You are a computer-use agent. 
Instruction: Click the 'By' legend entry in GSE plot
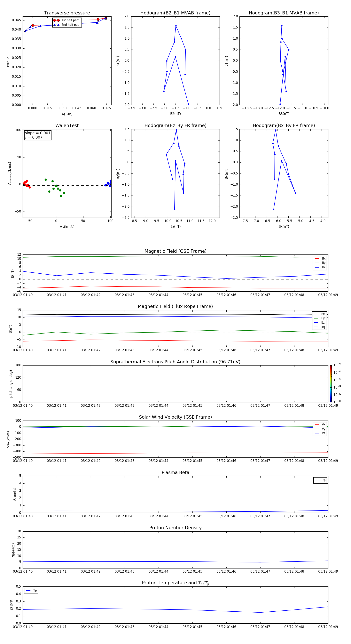(x=320, y=263)
